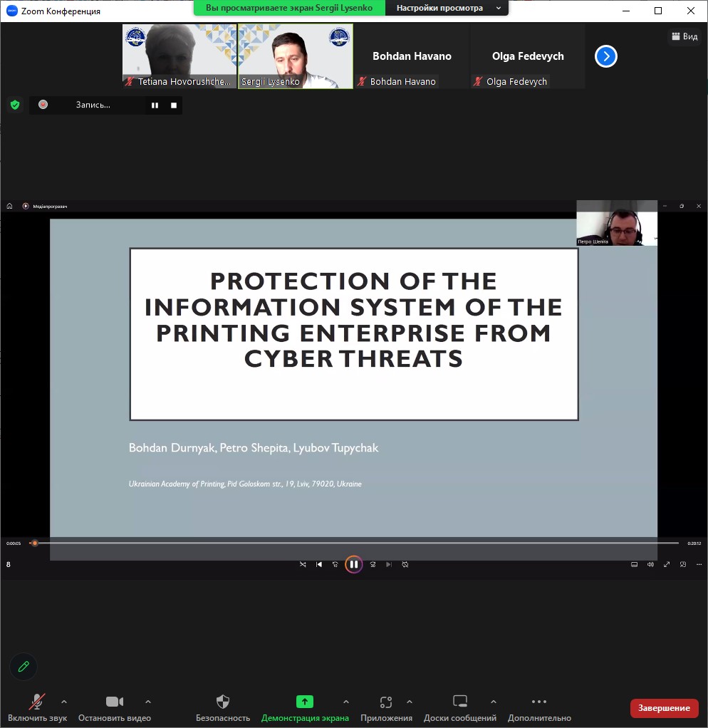The height and width of the screenshot is (728, 708).
Task: Pause the media player playback
Action: (353, 564)
